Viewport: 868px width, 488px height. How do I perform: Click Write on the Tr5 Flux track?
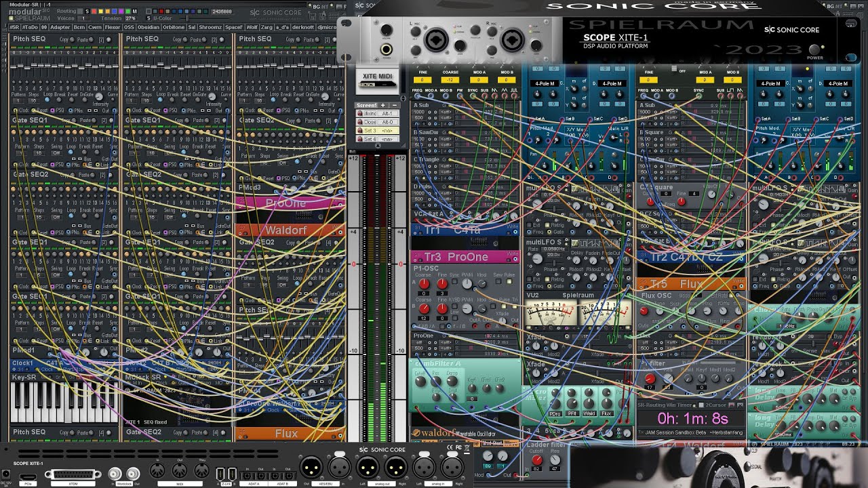click(x=738, y=280)
